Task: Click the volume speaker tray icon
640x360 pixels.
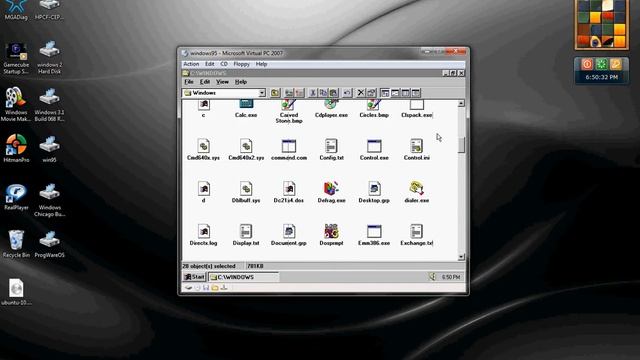Action: (433, 277)
